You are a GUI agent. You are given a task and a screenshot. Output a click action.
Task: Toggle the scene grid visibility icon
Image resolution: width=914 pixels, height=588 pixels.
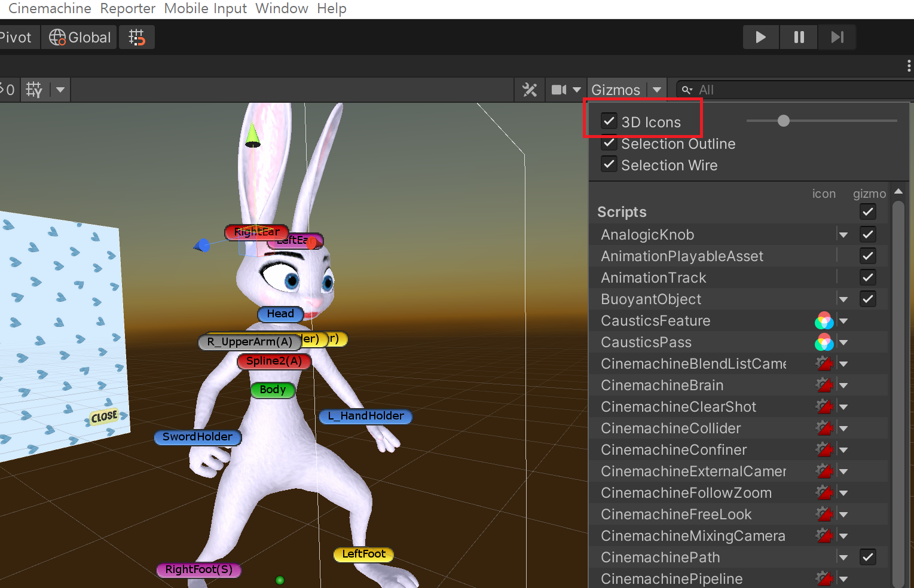click(x=35, y=90)
